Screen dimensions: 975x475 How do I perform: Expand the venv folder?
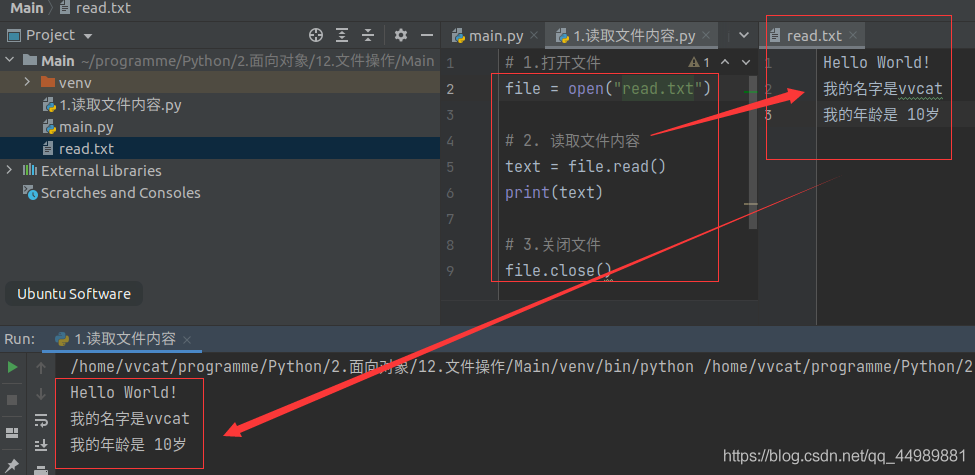tap(27, 82)
